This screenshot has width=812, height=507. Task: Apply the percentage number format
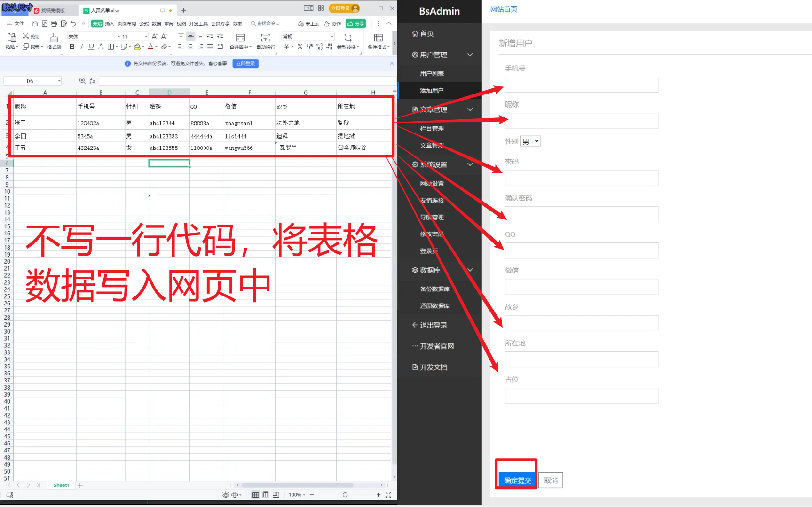click(x=299, y=47)
